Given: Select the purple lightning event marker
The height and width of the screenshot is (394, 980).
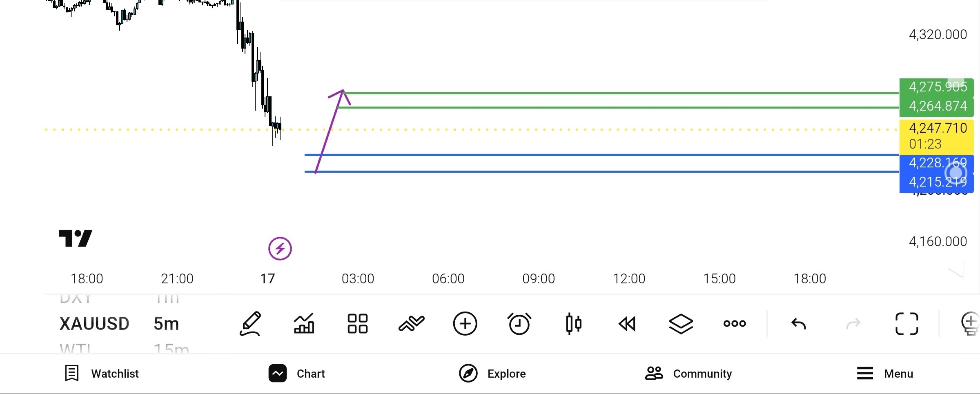Looking at the screenshot, I should click(x=280, y=249).
